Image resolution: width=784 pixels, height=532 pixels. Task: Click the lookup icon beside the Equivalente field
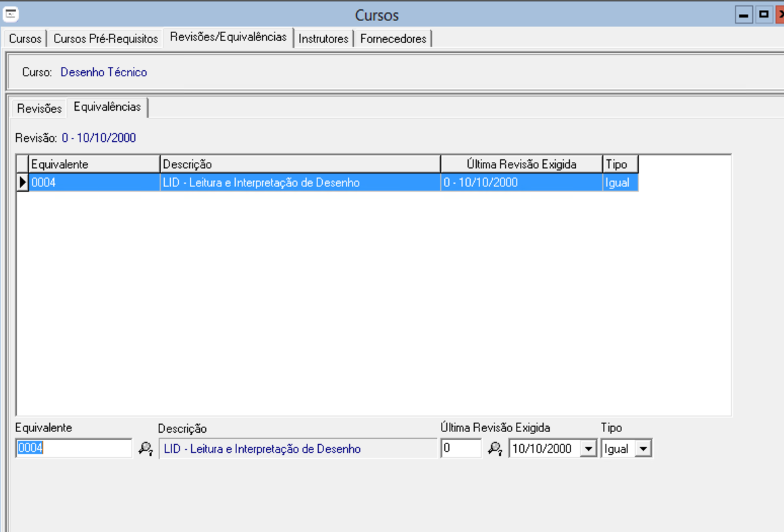tap(145, 449)
